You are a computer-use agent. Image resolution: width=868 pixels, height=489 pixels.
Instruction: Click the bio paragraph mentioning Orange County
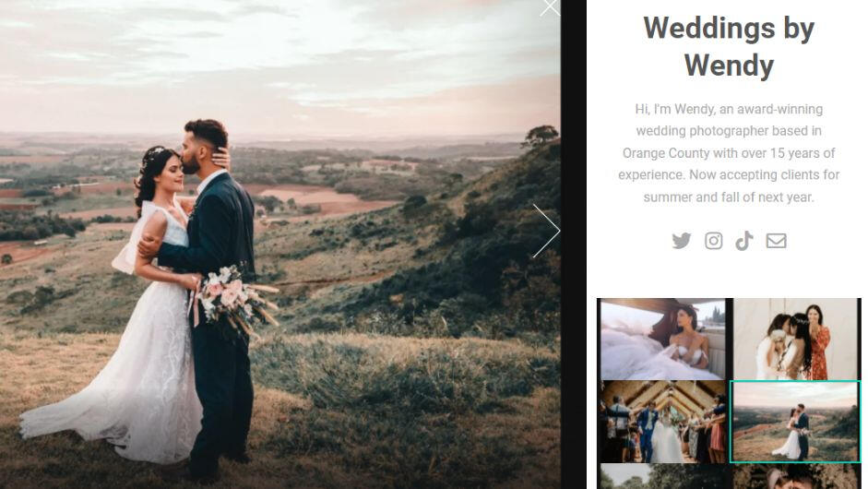(729, 153)
